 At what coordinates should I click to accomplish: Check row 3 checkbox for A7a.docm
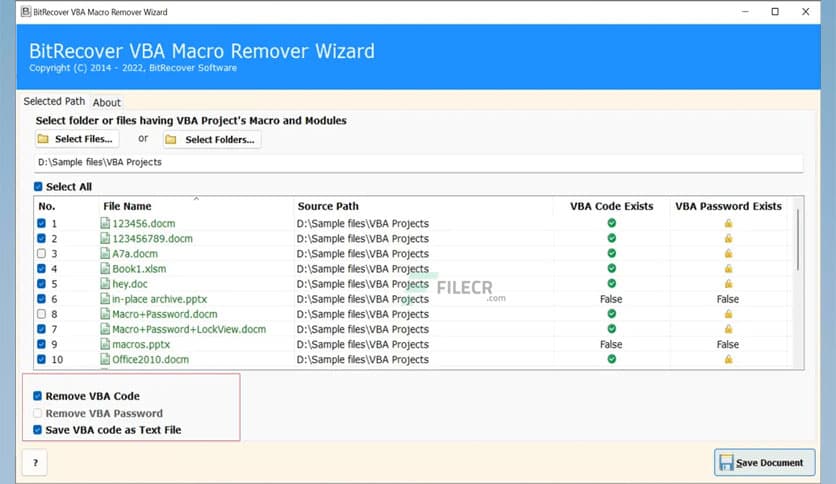click(42, 253)
